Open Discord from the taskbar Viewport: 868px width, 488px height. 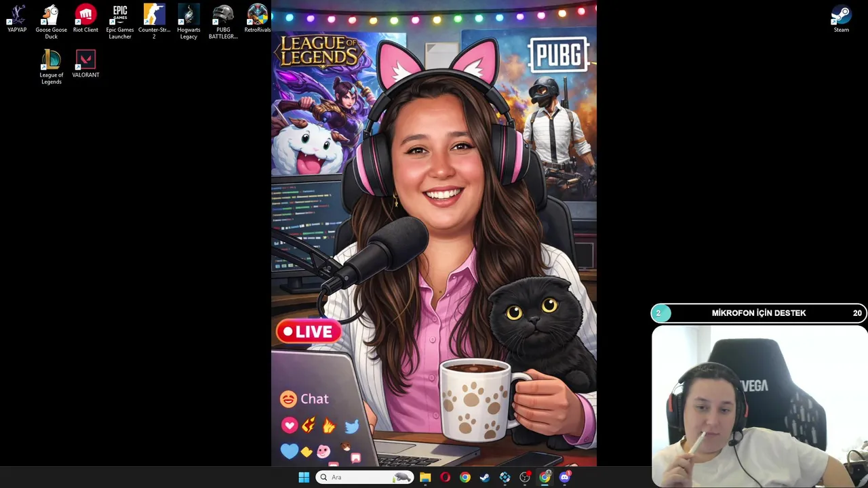(x=565, y=477)
